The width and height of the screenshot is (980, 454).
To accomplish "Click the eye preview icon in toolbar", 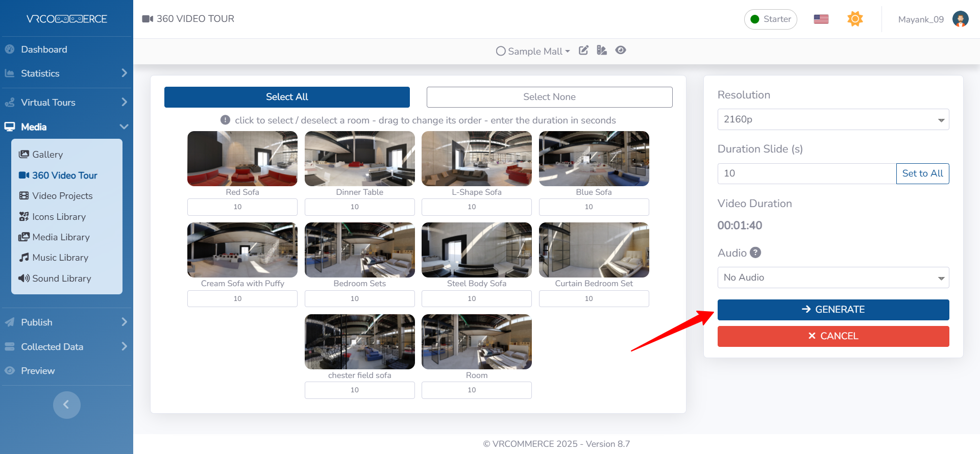I will pos(621,51).
